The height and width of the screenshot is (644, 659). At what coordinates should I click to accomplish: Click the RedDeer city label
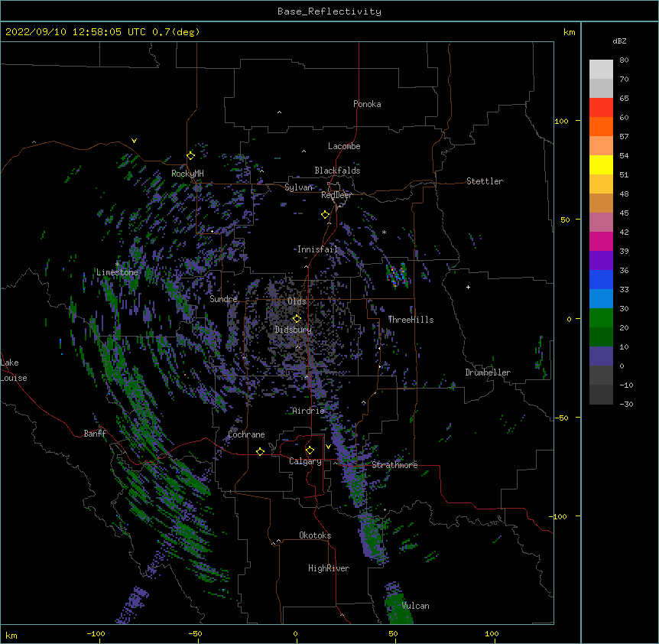tap(336, 195)
